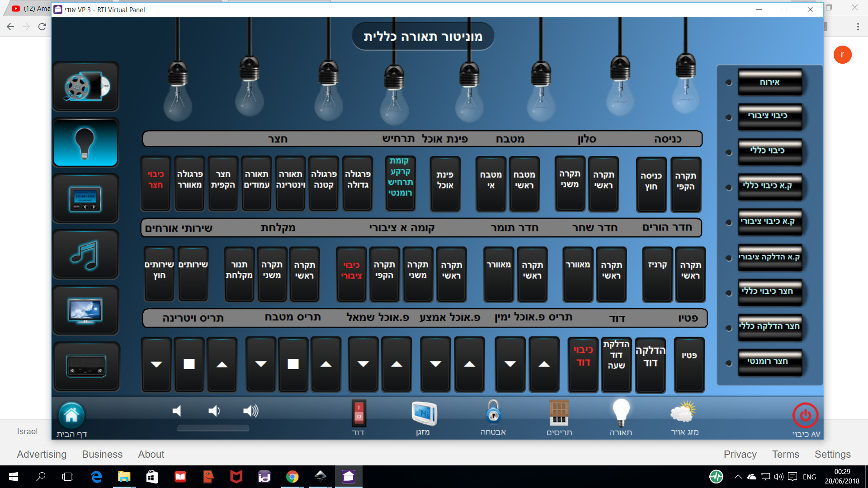Viewport: 868px width, 488px height.
Task: Open the padlock אבטחה security icon
Action: [493, 413]
